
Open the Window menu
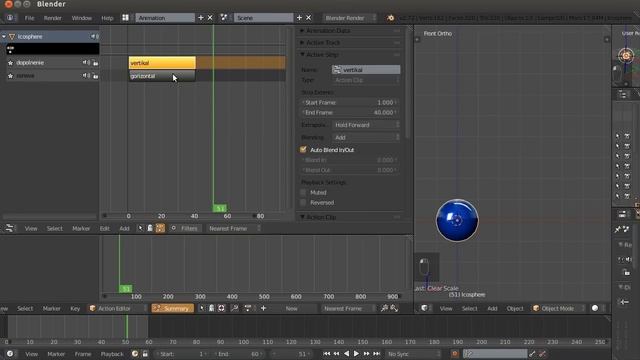(x=82, y=18)
